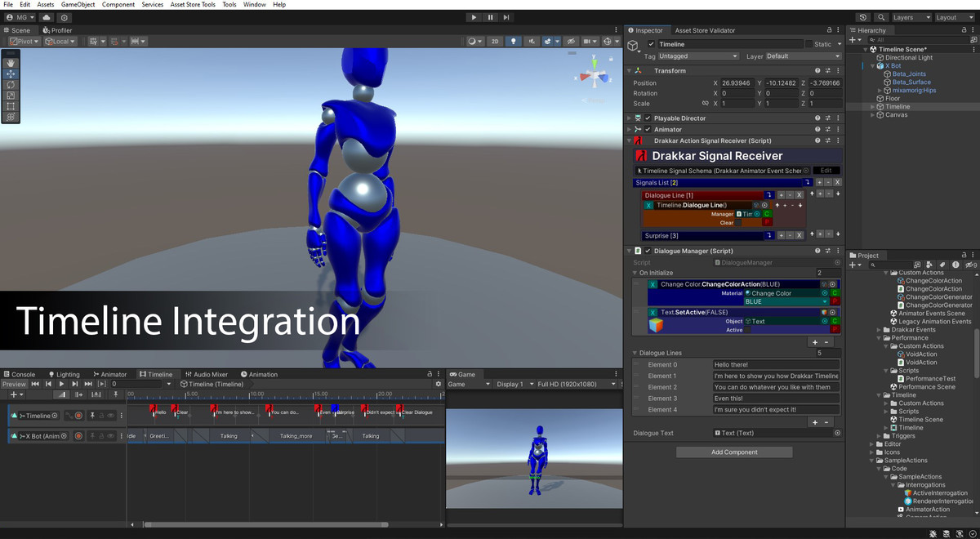
Task: Disable the Playable Director component checkbox
Action: pyautogui.click(x=648, y=118)
